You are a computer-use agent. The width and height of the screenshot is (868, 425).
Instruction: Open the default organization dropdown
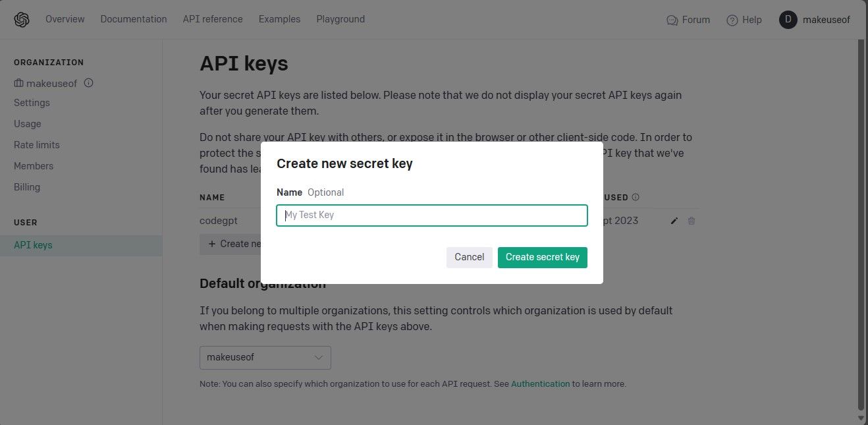point(265,357)
